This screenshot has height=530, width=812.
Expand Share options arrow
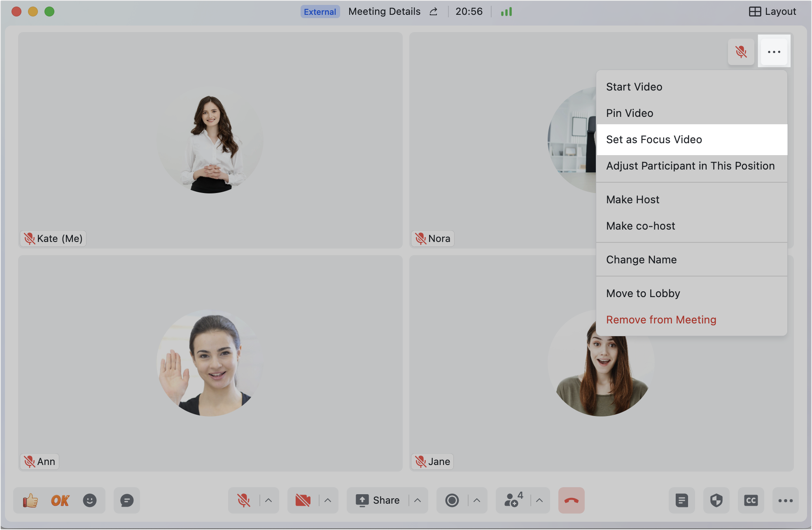(x=418, y=500)
